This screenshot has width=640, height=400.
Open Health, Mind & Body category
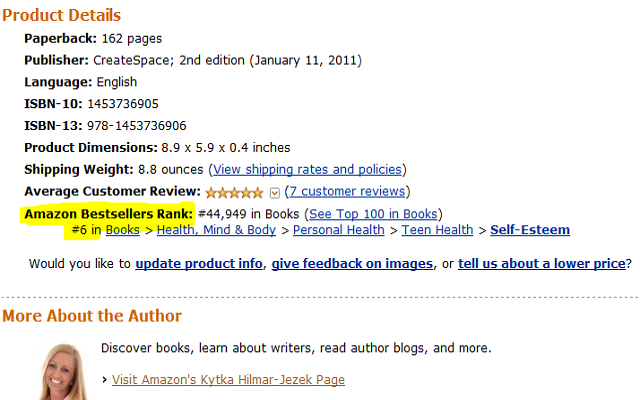216,230
